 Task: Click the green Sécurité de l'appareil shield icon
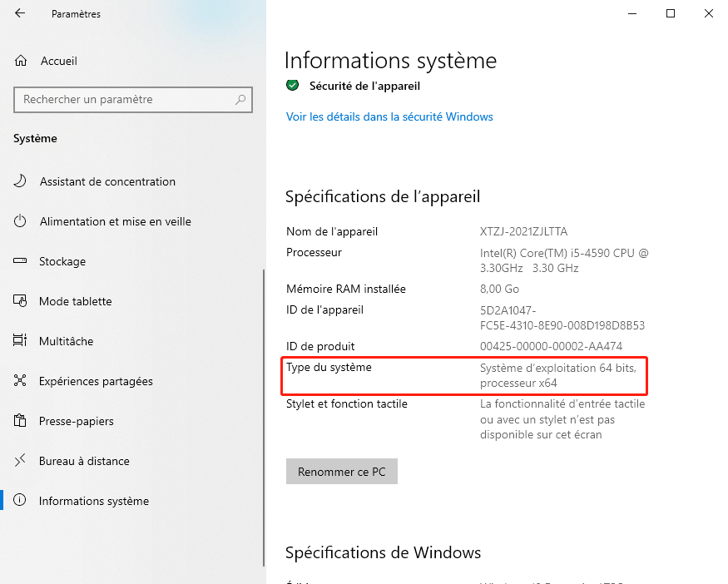[292, 85]
